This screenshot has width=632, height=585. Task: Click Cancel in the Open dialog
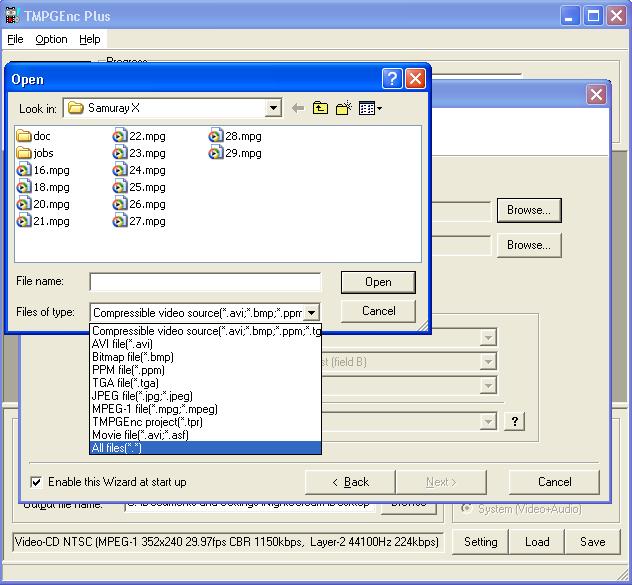tap(378, 311)
